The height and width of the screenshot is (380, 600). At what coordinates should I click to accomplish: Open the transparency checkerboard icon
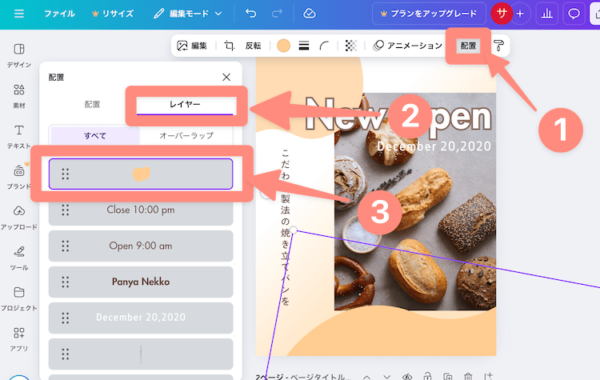click(351, 46)
